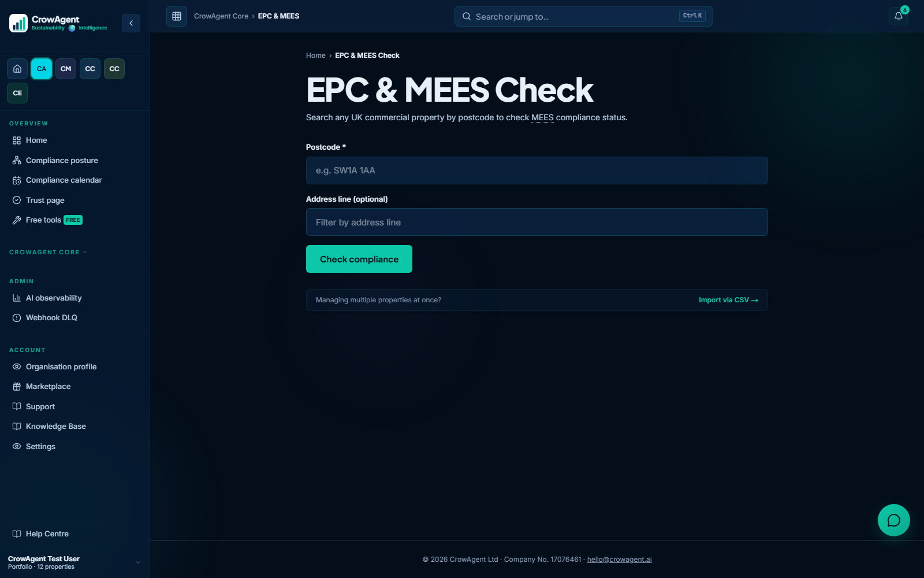Expand the CrowAgent Core section
Viewport: 924px width, 578px height.
(x=48, y=252)
